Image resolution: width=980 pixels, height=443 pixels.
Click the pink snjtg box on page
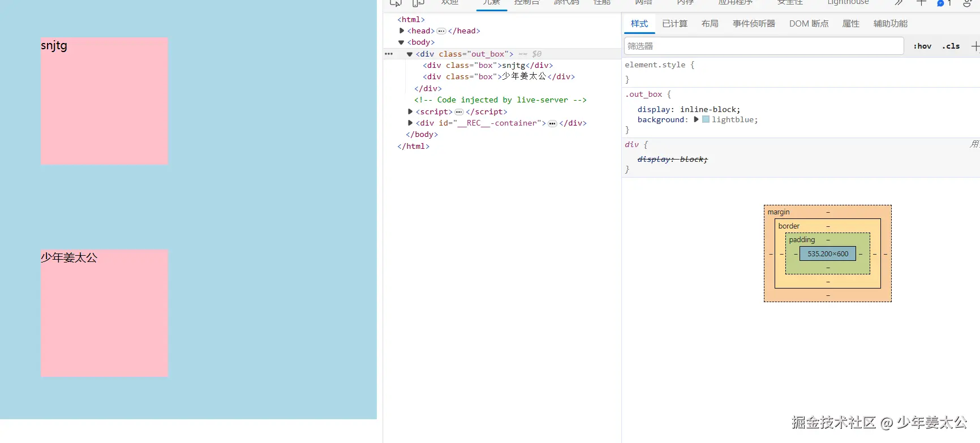[x=104, y=101]
